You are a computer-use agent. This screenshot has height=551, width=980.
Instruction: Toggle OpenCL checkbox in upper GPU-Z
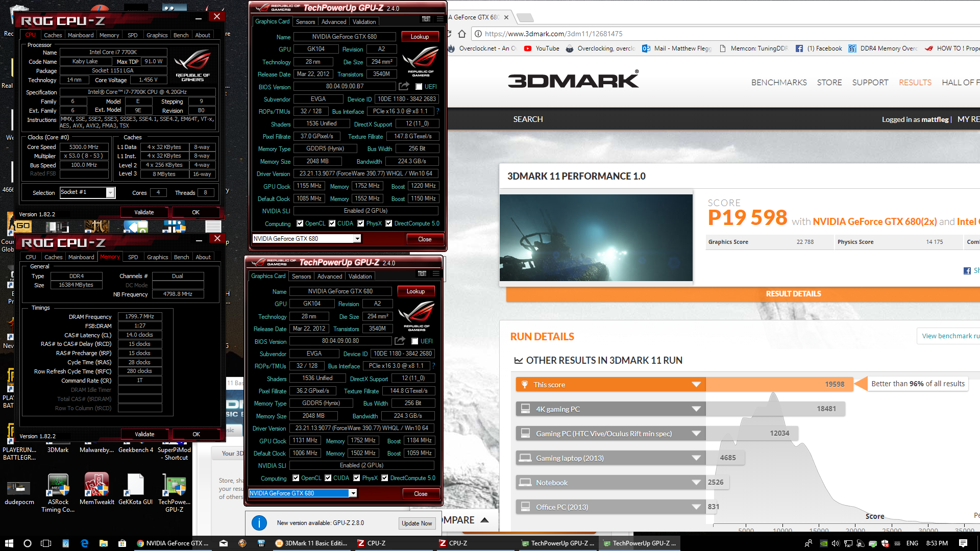click(x=300, y=223)
